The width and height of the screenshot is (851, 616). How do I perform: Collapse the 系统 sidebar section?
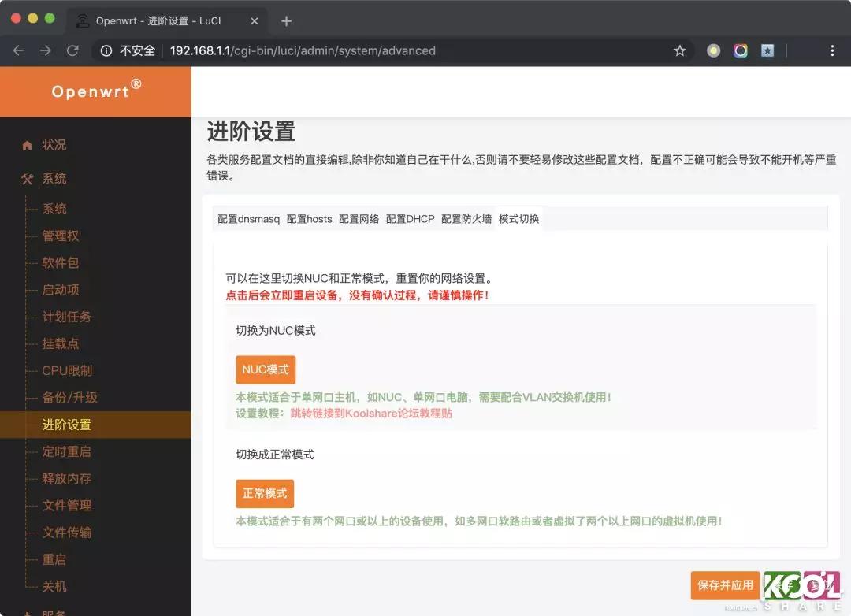click(x=54, y=179)
